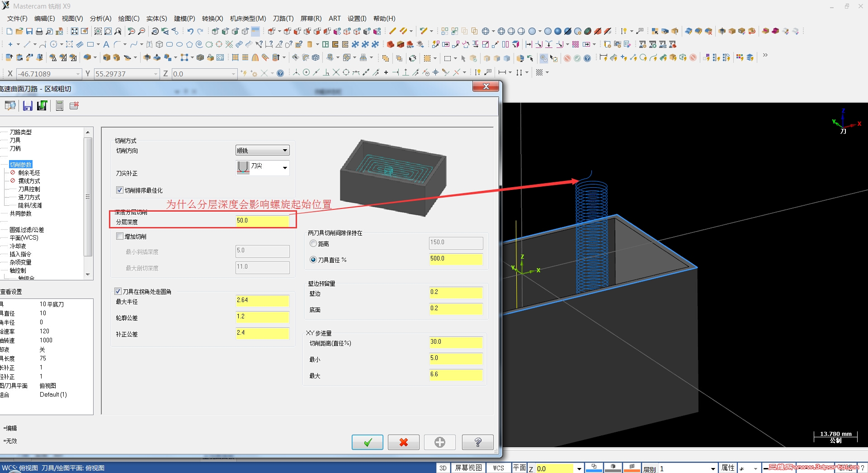868x473 pixels.
Task: Confirm with the green checkmark button
Action: 368,442
